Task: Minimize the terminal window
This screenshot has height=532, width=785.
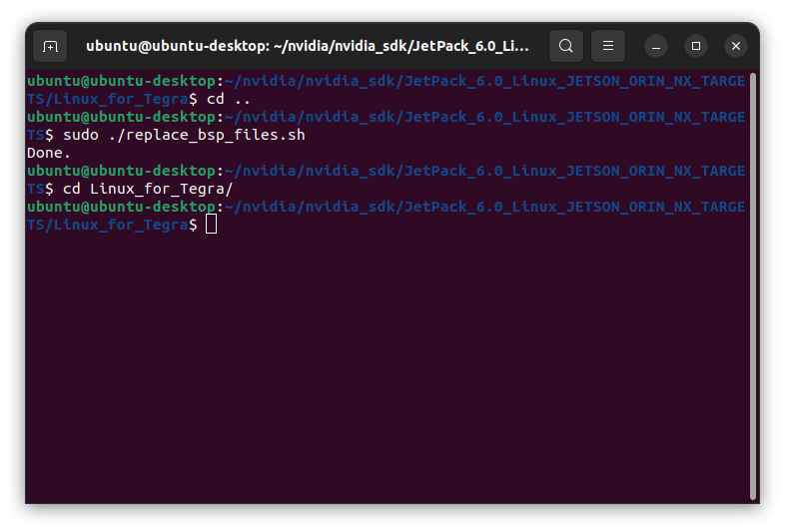Action: pos(656,47)
